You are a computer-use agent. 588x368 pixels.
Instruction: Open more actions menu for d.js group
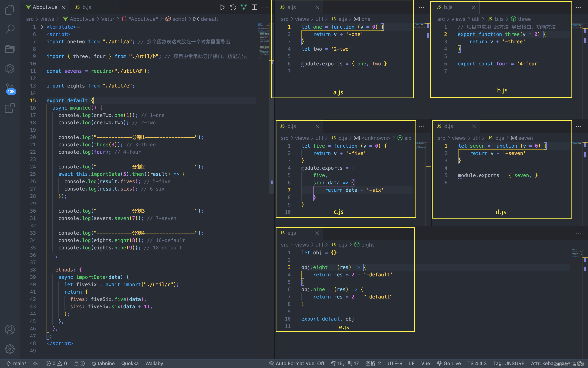tap(579, 126)
